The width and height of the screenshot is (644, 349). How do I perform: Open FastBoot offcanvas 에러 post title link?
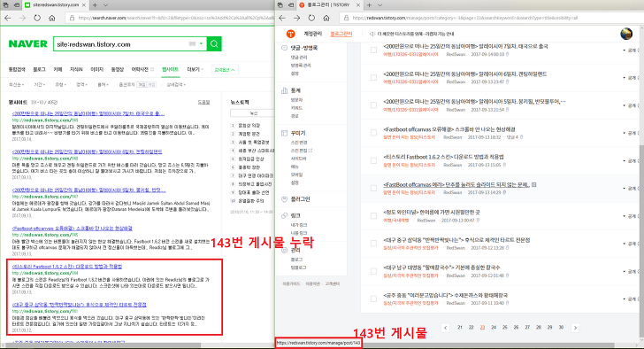[x=456, y=184]
